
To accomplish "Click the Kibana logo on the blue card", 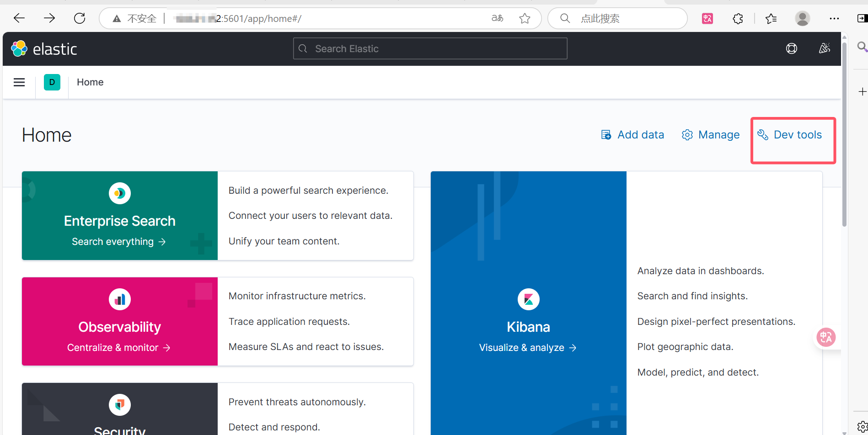I will pos(528,299).
